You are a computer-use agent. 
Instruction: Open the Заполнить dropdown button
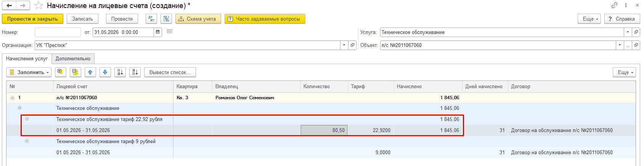tap(29, 72)
